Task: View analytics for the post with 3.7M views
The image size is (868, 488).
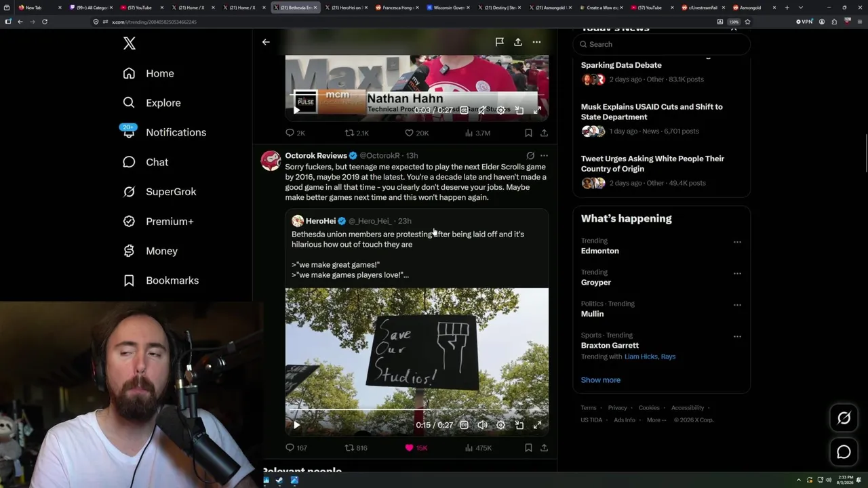Action: tap(477, 133)
